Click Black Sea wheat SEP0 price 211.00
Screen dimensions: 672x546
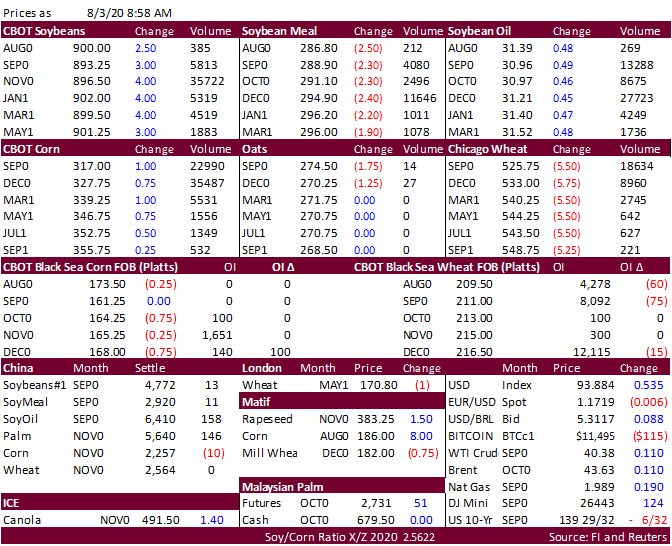(474, 301)
